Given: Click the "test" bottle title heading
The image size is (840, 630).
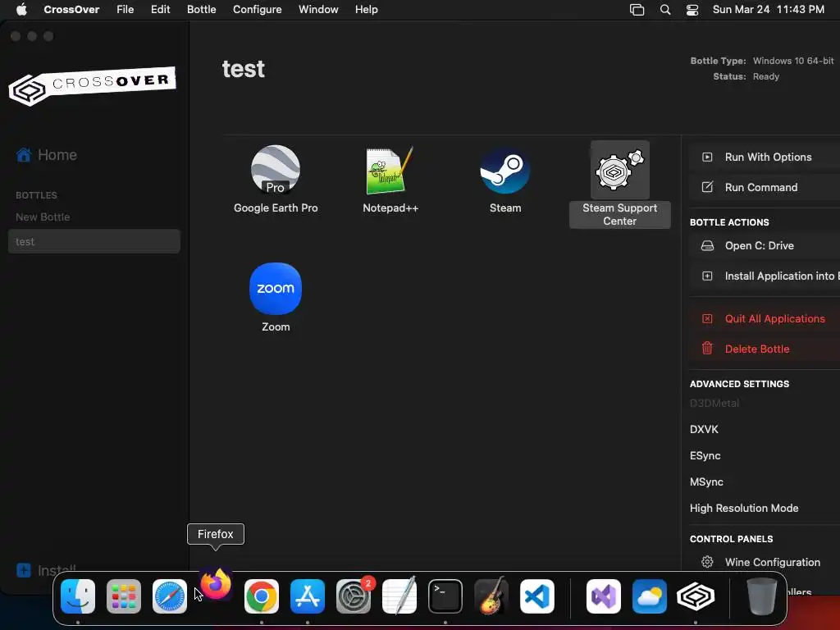Looking at the screenshot, I should point(243,69).
